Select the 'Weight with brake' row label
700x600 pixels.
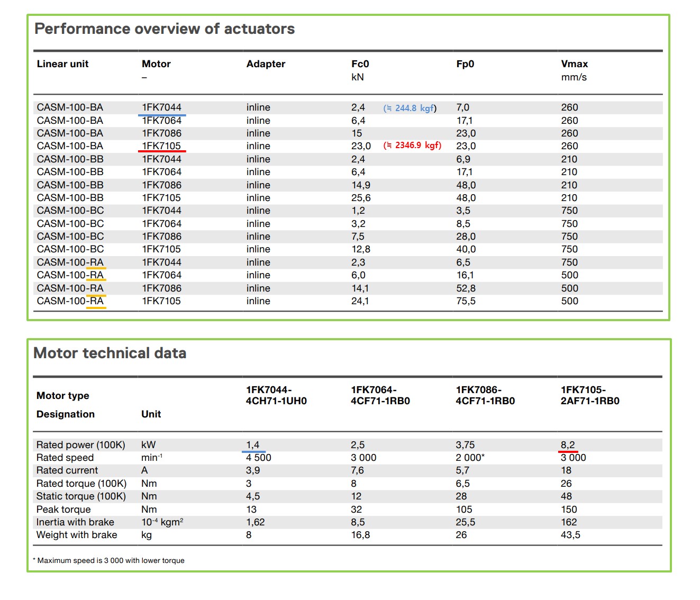pyautogui.click(x=77, y=535)
